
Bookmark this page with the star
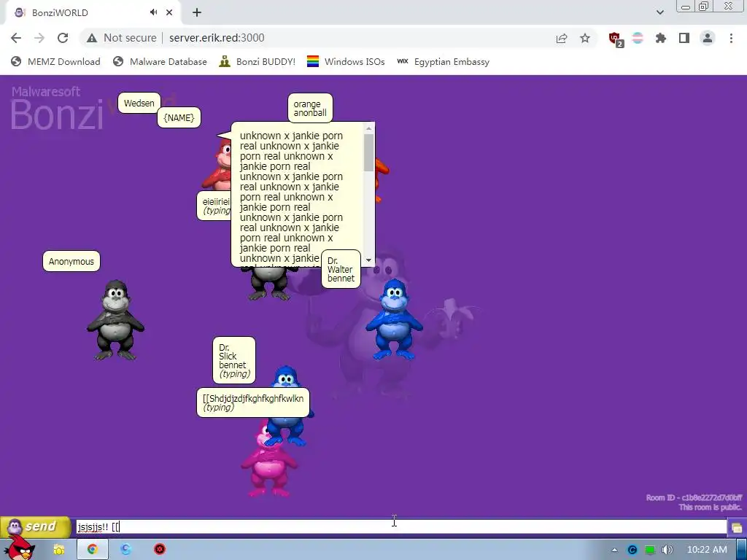point(585,38)
